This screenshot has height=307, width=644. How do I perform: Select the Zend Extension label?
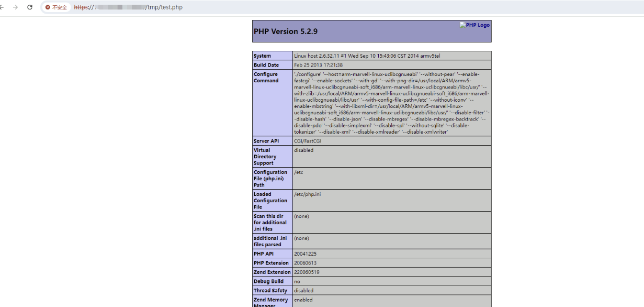click(272, 272)
